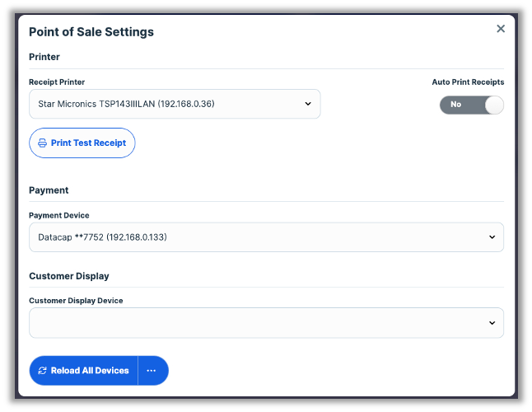The image size is (532, 412).
Task: Open the Datacap **7752 payment device dropdown
Action: [x=247, y=237]
